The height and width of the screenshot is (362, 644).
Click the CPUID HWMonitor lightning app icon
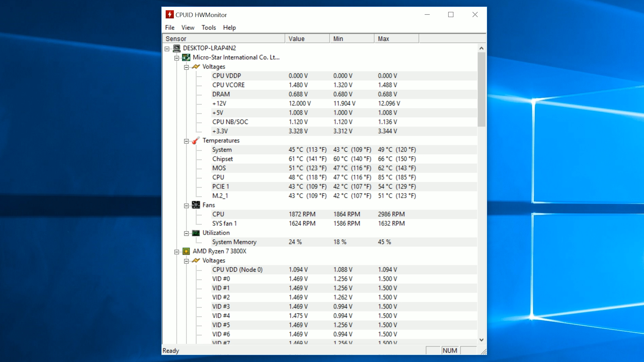pos(170,14)
